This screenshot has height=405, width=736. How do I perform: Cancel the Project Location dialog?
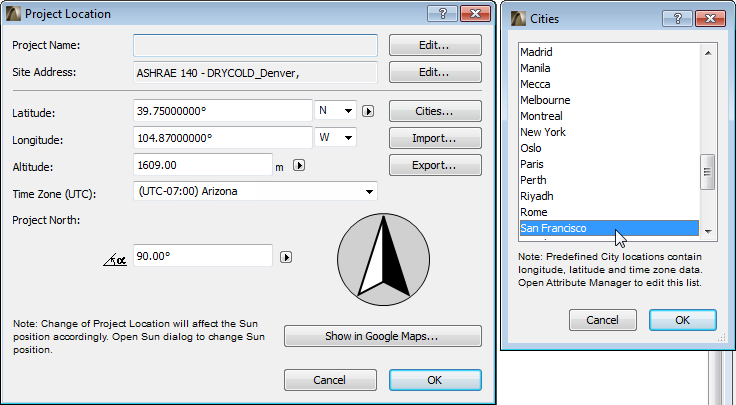click(330, 380)
